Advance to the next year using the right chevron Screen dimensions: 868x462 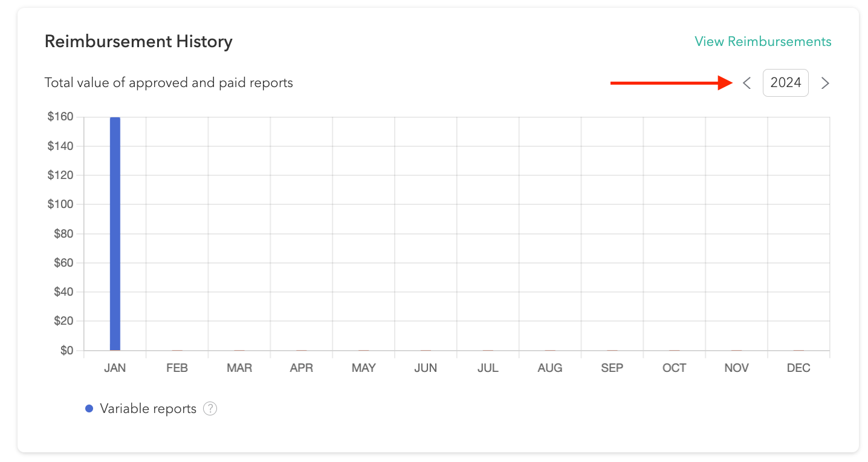click(x=825, y=83)
